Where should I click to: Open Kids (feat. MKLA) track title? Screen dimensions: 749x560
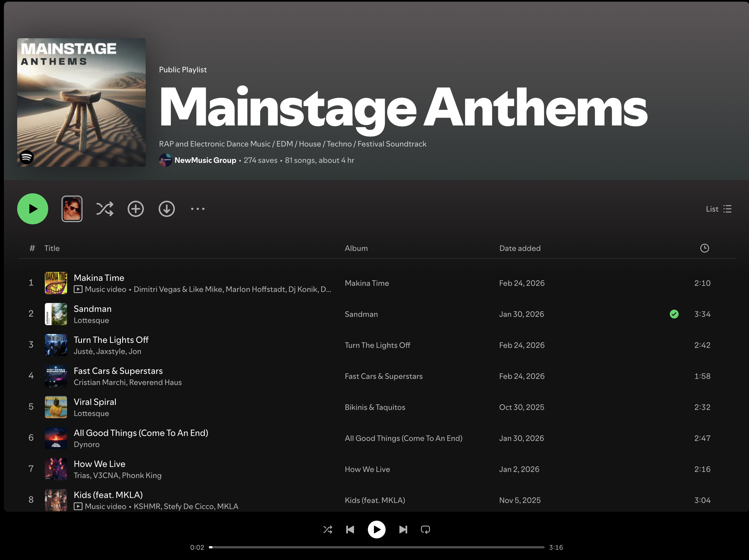click(x=108, y=495)
